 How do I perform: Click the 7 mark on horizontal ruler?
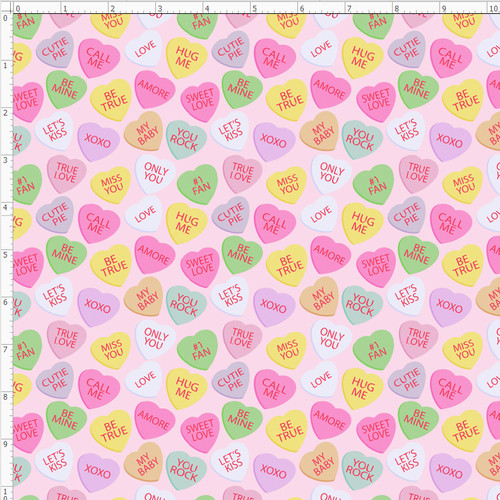point(349,8)
